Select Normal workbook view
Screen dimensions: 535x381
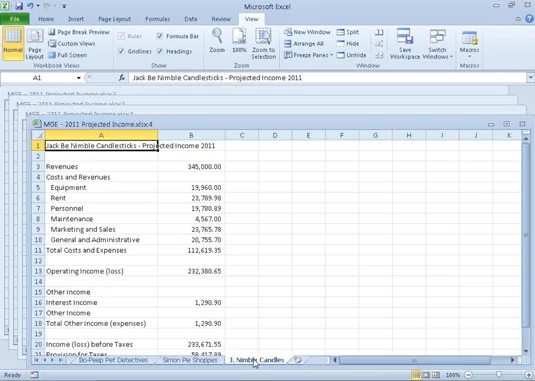13,43
